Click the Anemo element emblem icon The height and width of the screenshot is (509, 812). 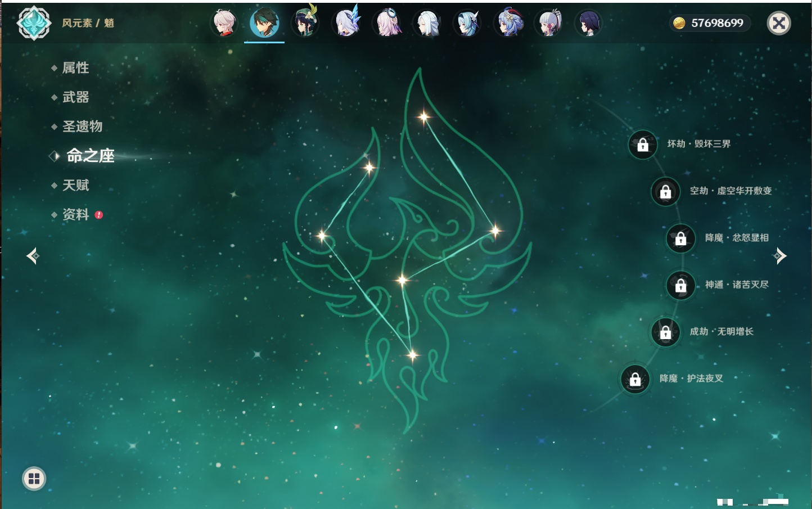tap(34, 23)
